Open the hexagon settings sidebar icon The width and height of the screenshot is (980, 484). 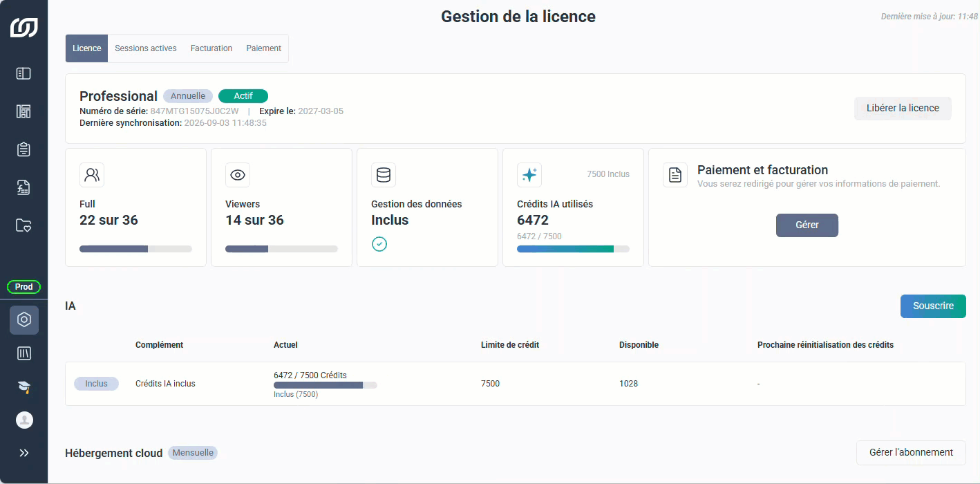[24, 319]
